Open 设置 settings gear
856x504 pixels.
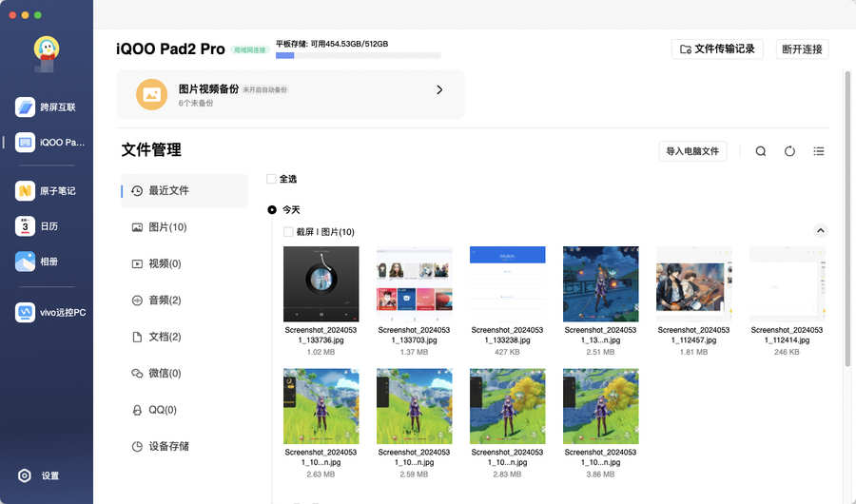[x=26, y=475]
